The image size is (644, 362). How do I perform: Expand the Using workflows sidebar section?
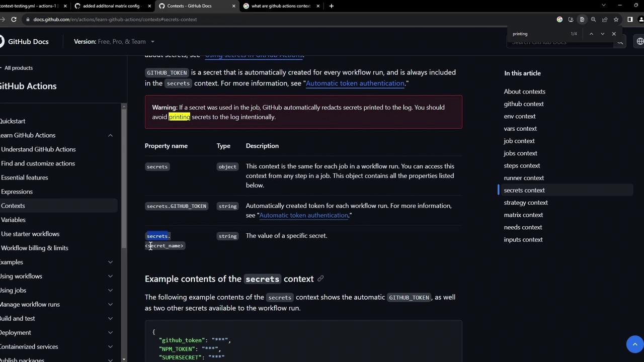point(110,276)
